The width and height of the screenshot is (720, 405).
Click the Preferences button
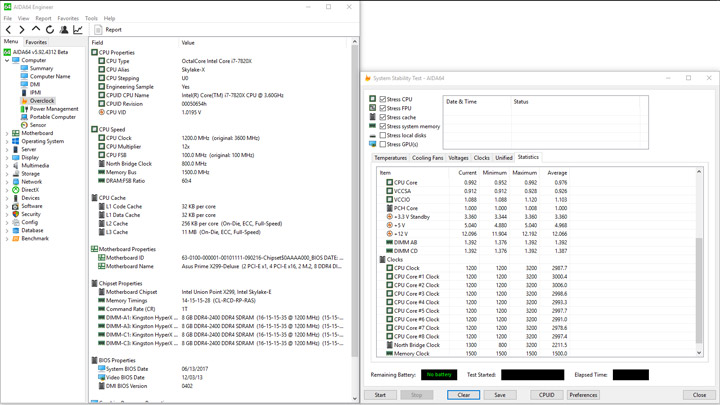tap(583, 395)
